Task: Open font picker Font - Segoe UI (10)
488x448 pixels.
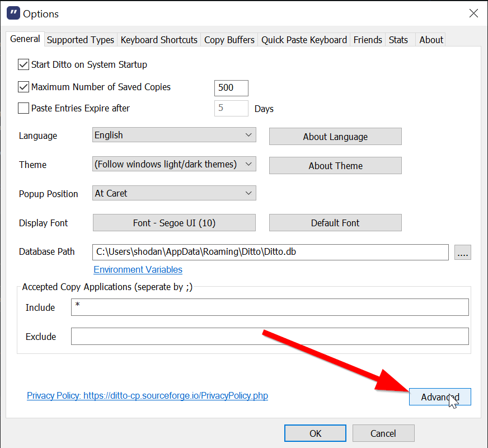Action: point(174,222)
